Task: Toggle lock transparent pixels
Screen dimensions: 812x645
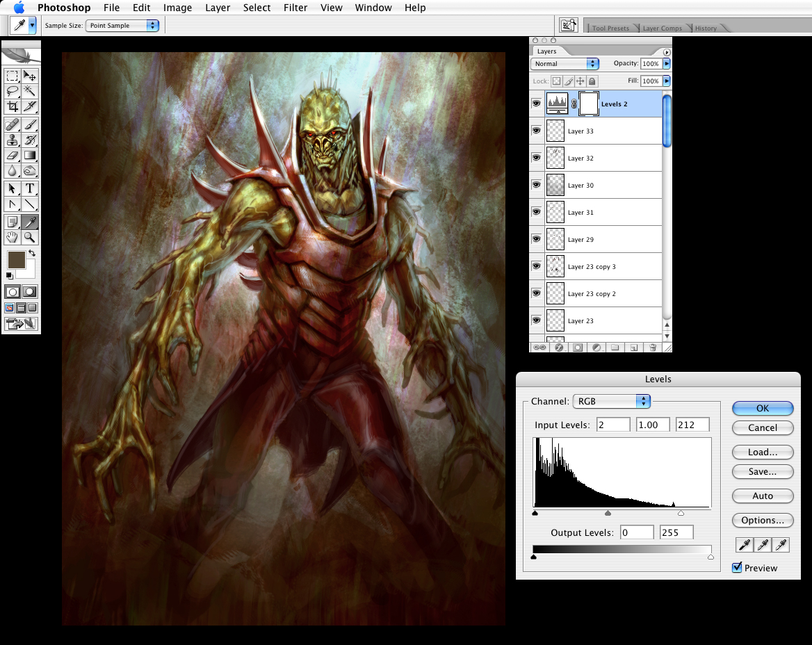Action: (556, 81)
